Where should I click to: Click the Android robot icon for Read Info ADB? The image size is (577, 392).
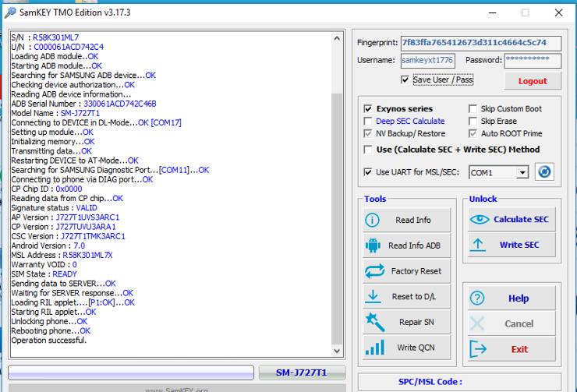point(373,245)
